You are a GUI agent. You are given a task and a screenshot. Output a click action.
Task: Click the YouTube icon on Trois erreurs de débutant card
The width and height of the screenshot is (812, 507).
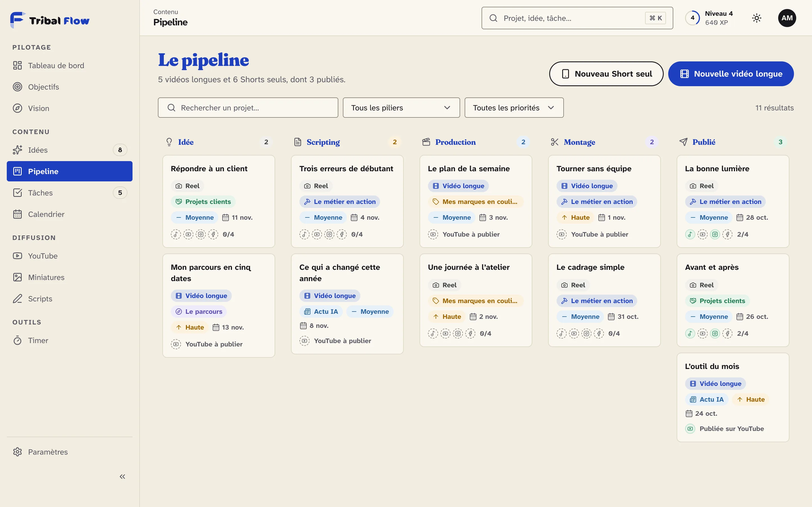pyautogui.click(x=317, y=234)
